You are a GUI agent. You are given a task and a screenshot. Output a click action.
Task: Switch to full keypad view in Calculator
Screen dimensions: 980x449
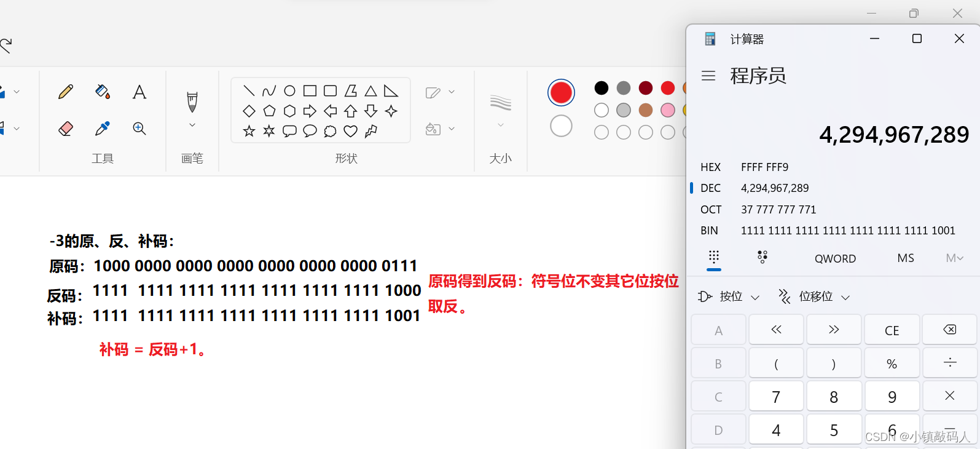click(714, 257)
